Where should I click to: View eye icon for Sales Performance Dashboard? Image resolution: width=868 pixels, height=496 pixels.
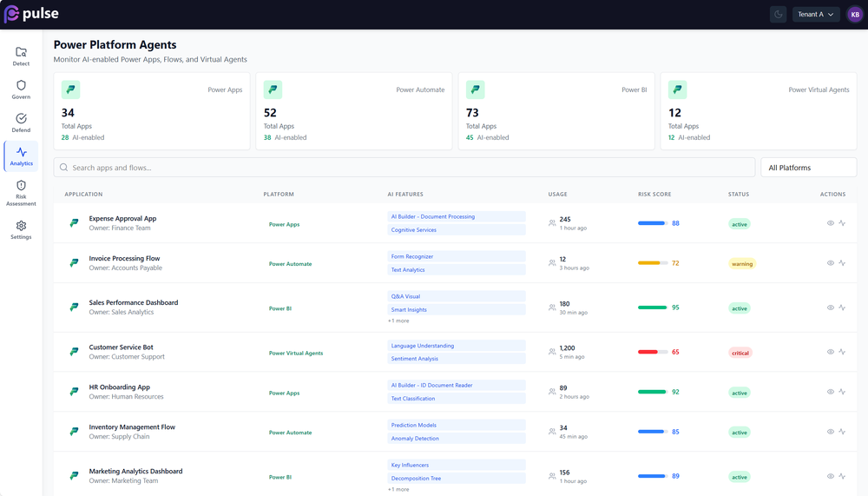[831, 308]
